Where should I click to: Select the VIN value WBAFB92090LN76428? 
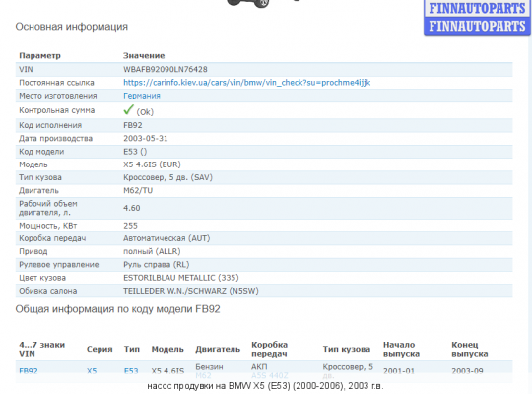point(166,70)
